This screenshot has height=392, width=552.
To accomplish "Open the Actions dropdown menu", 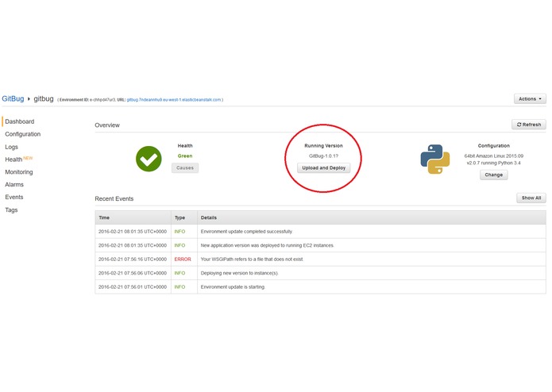I will [x=530, y=98].
